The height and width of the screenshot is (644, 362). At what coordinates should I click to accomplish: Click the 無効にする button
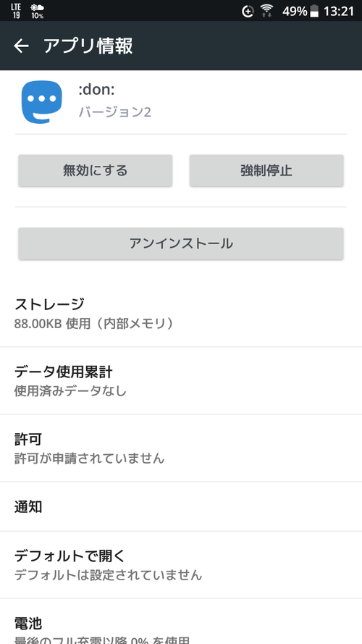click(96, 170)
